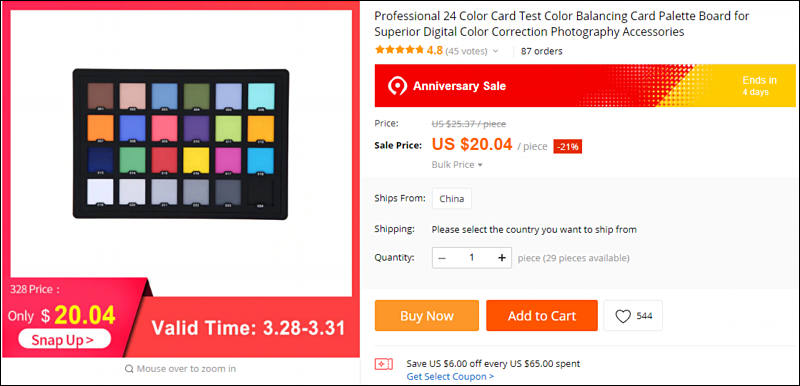
Task: Click the Snap Up button
Action: pyautogui.click(x=64, y=339)
